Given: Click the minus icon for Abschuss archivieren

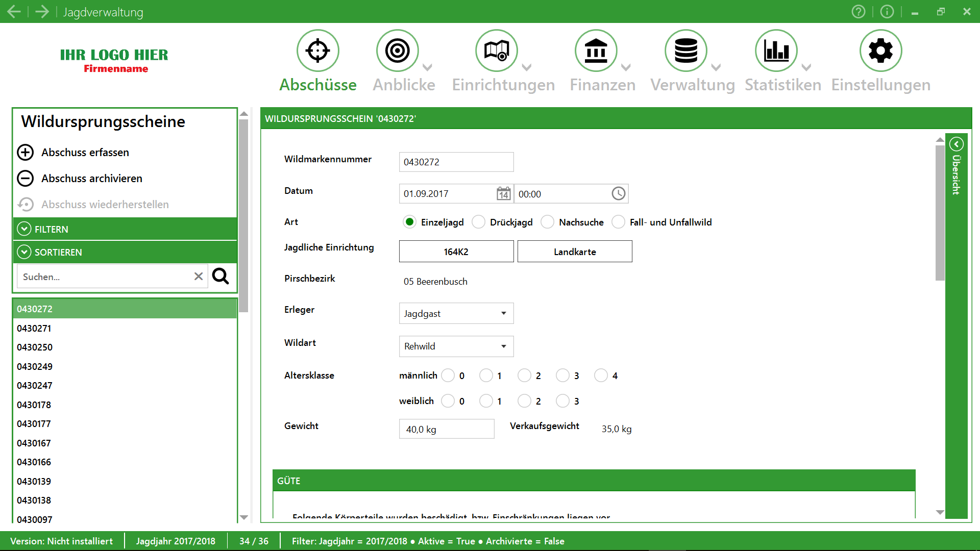Looking at the screenshot, I should (x=26, y=178).
